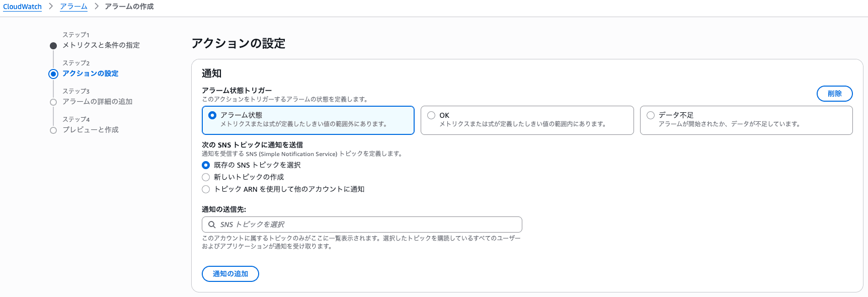
Task: Select step メトリクスと条件の指定
Action: (101, 45)
